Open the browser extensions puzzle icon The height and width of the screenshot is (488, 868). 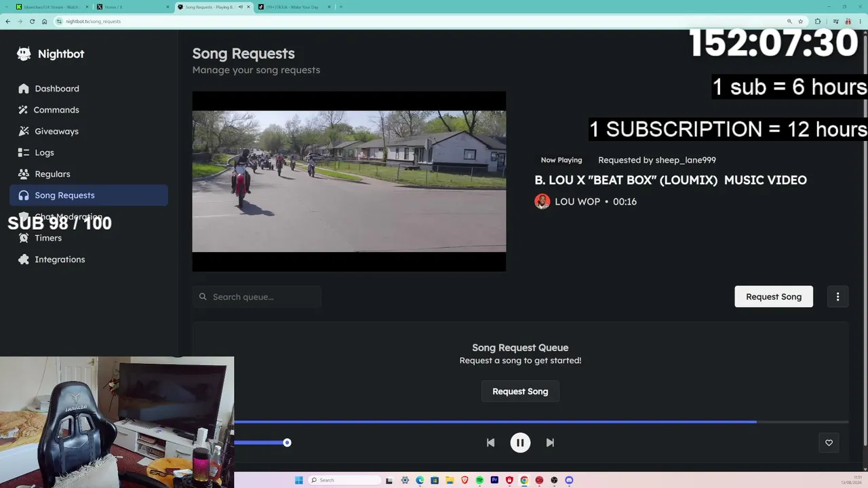pyautogui.click(x=818, y=21)
